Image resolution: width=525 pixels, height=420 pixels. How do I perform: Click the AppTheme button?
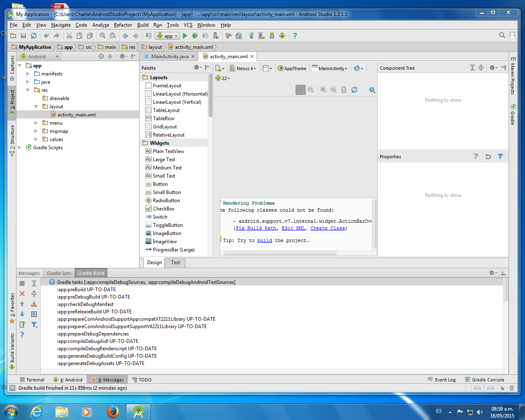292,68
